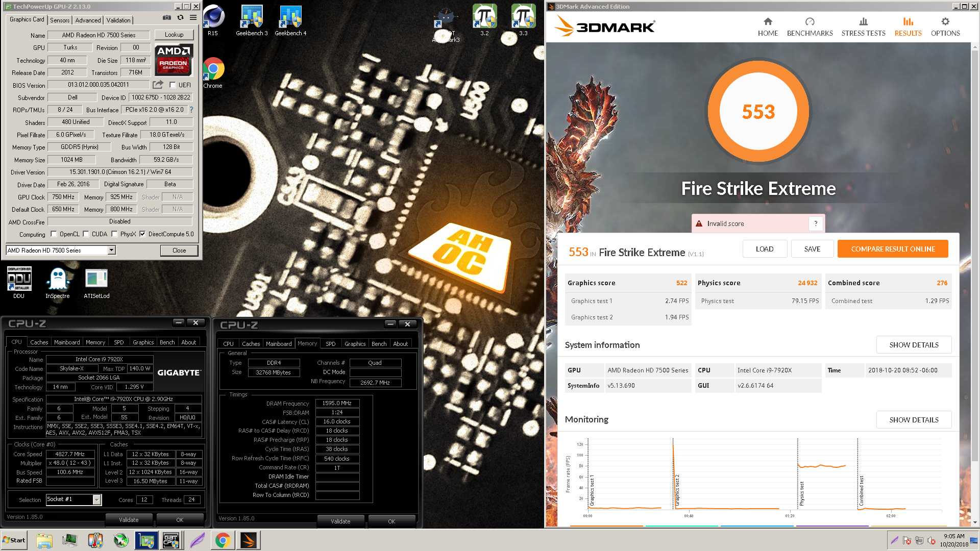Click the Core Speed value 4827.7 MHz
980x551 pixels.
(70, 454)
